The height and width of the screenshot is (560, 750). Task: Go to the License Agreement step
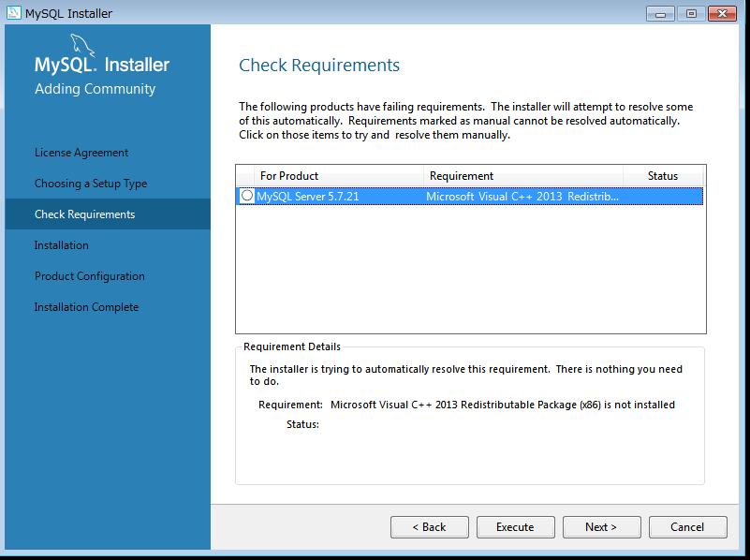pos(81,153)
